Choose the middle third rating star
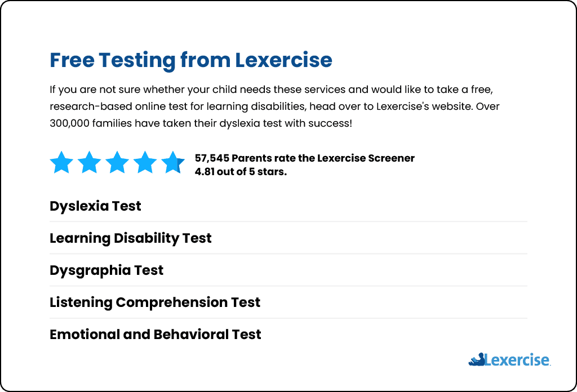The image size is (577, 392). (x=117, y=162)
